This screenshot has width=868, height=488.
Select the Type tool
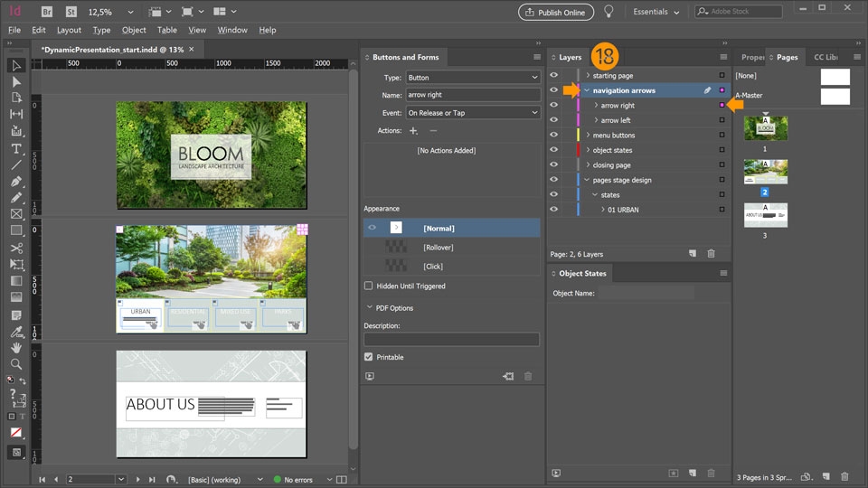pos(16,148)
